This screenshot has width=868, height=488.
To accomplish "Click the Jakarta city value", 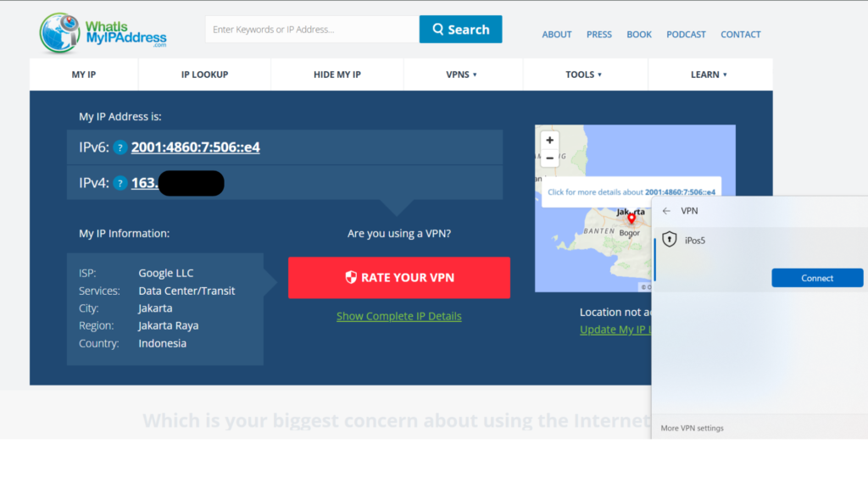I will point(155,308).
